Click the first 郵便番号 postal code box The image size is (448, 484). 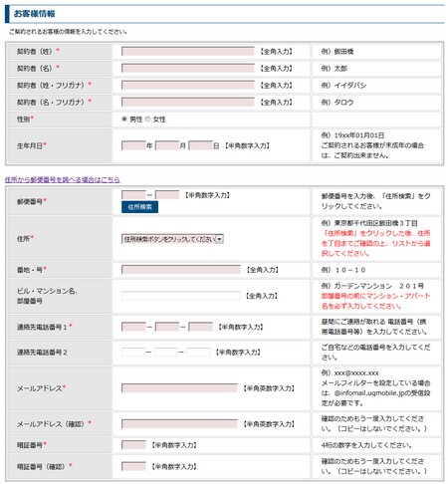click(133, 194)
